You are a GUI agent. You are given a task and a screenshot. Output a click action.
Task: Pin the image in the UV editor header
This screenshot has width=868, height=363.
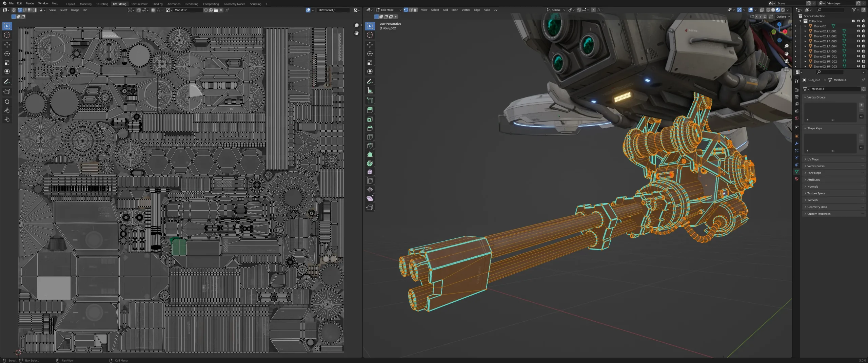coord(228,10)
